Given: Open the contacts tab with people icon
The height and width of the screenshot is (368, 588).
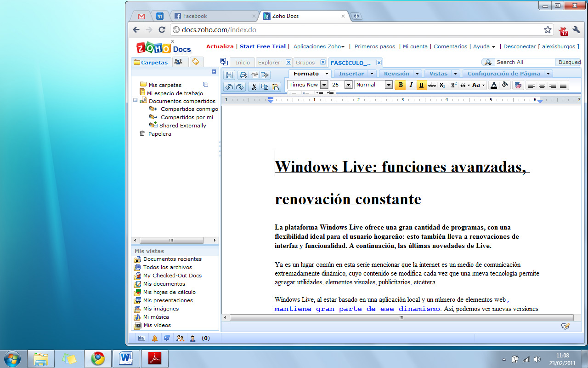Looking at the screenshot, I should click(x=180, y=62).
